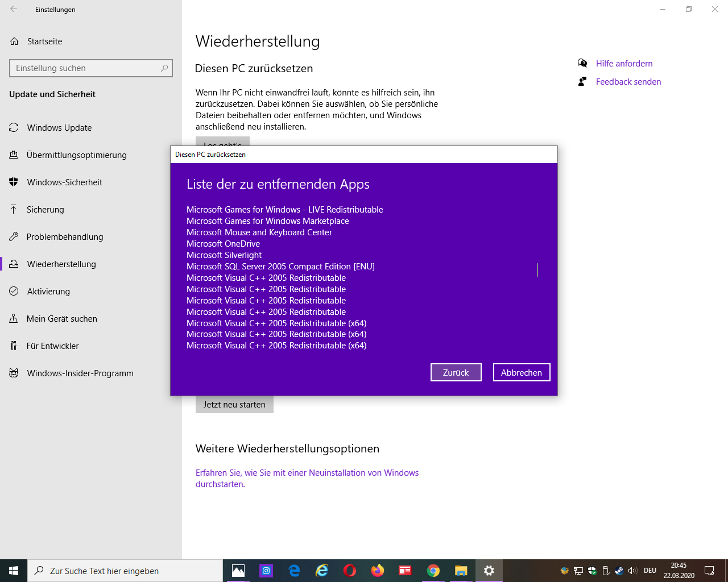Click the taskbar search text box
The width and height of the screenshot is (728, 582).
[125, 571]
